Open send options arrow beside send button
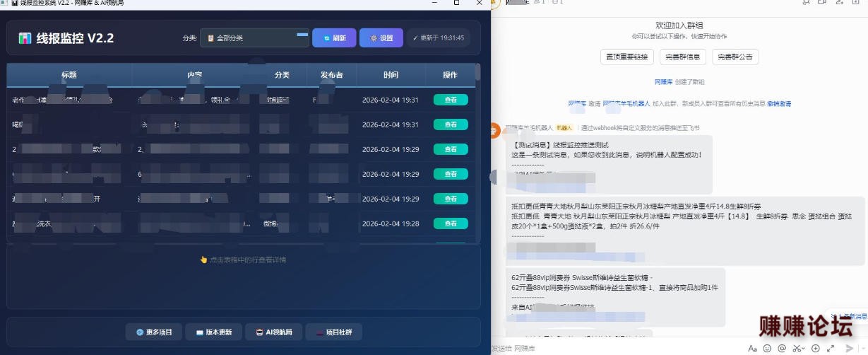 [862, 349]
